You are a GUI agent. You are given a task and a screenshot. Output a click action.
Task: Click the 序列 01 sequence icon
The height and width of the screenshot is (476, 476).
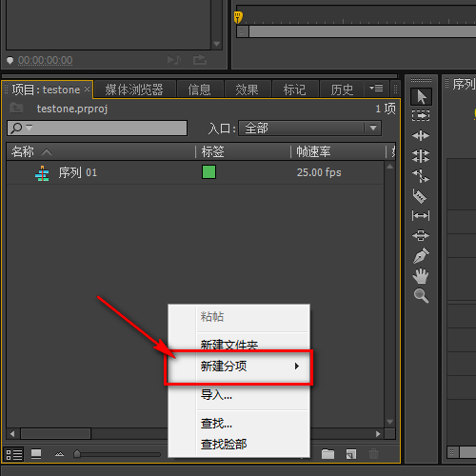point(42,173)
